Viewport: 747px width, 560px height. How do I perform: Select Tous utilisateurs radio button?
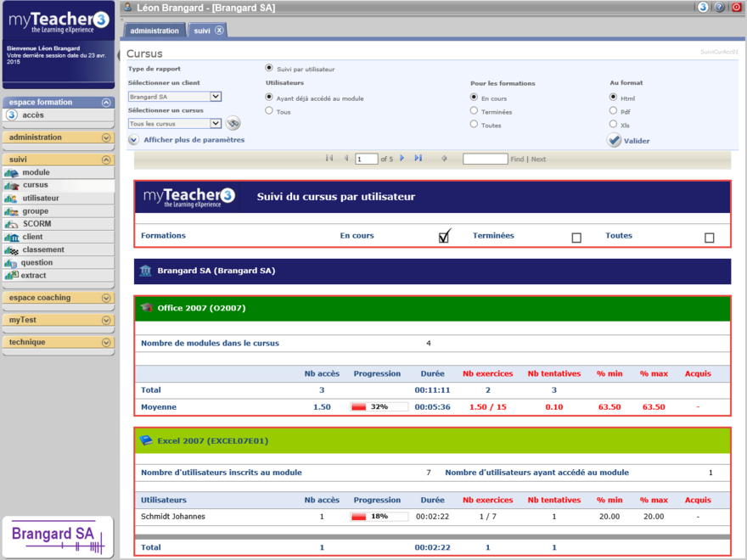pyautogui.click(x=269, y=111)
